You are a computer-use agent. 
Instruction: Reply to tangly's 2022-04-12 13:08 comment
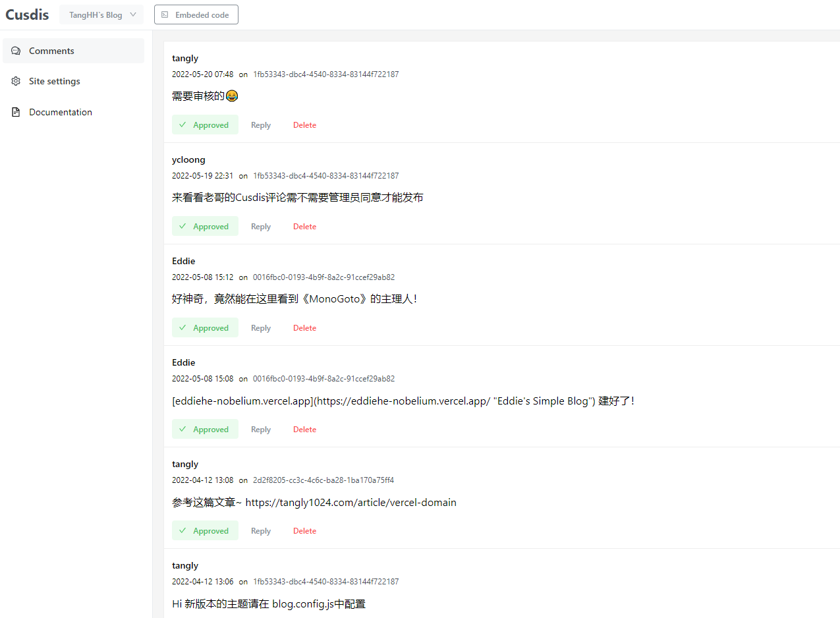(261, 531)
